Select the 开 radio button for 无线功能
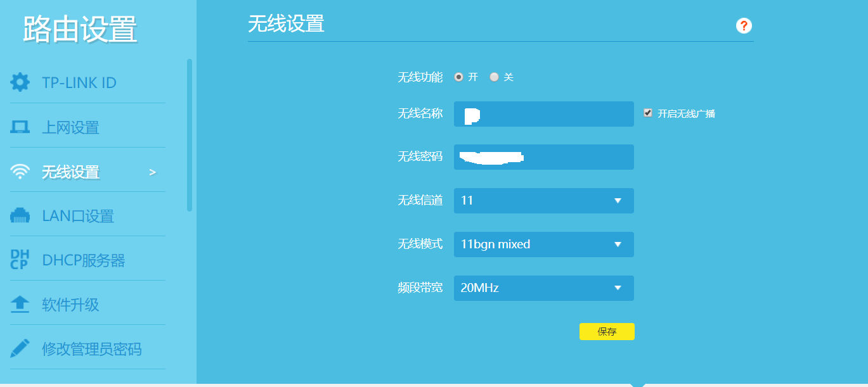This screenshot has height=387, width=868. pos(459,77)
